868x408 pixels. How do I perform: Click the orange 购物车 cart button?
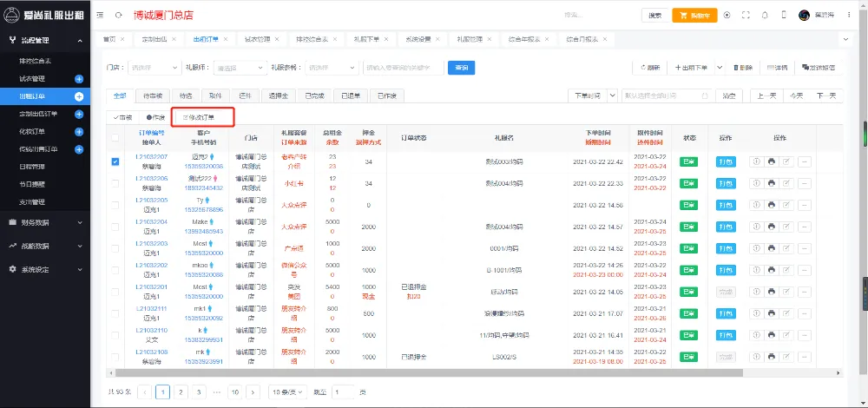[695, 16]
